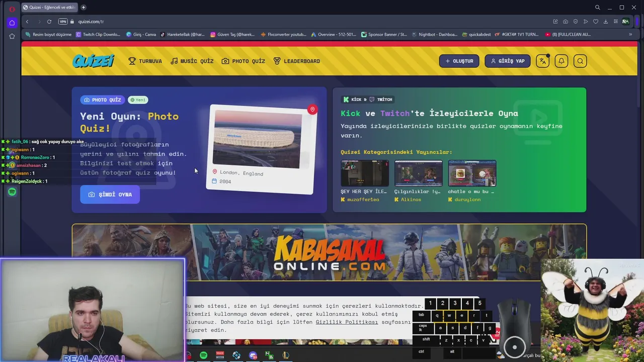Screen dimensions: 644x362
Task: Click the Oluştur button
Action: (459, 61)
